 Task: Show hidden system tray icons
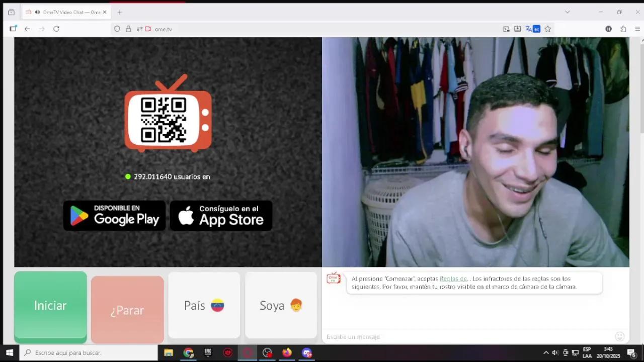(546, 353)
